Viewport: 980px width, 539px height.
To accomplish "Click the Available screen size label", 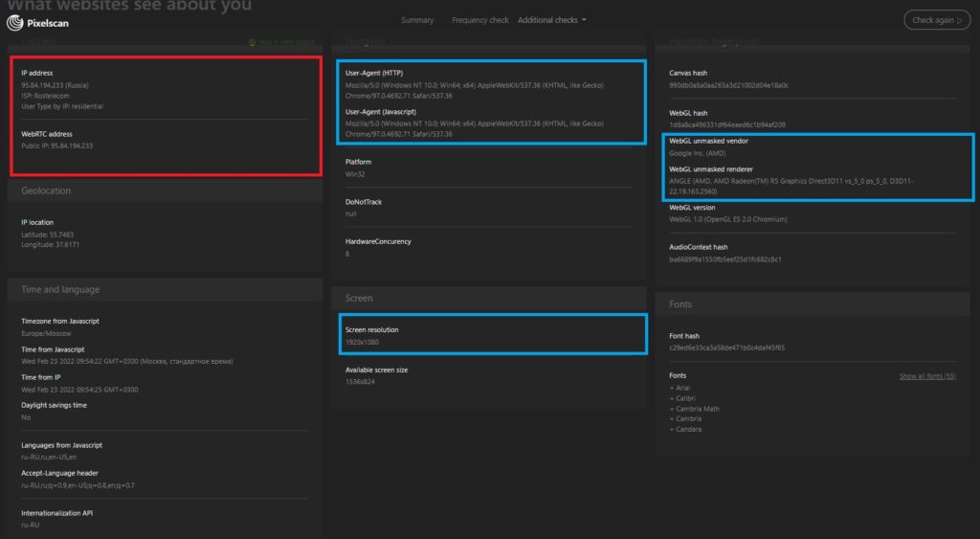I will (376, 371).
